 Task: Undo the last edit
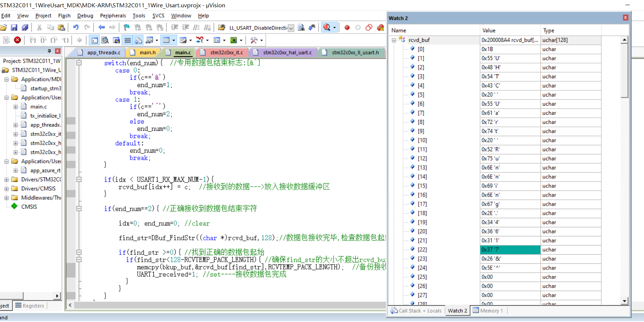(76, 27)
